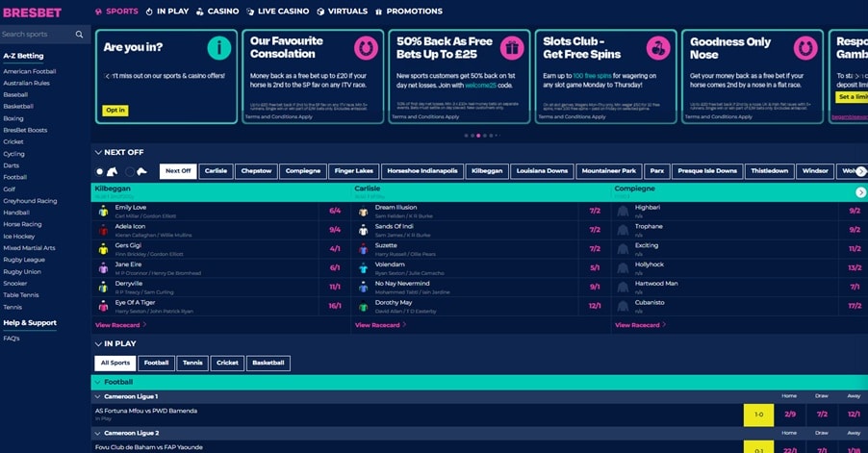Click Eye Of A Tiger silk icon
The image size is (868, 453).
click(x=104, y=307)
